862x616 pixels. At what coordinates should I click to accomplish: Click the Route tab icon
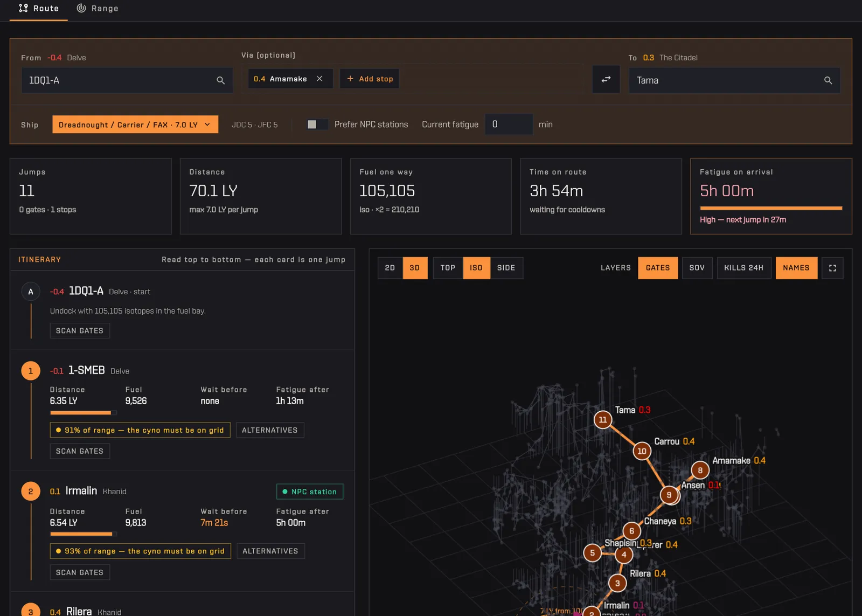tap(23, 8)
